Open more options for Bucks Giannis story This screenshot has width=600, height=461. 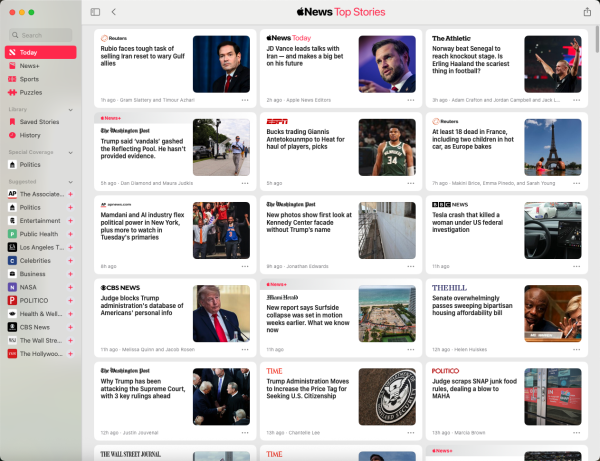(x=411, y=183)
